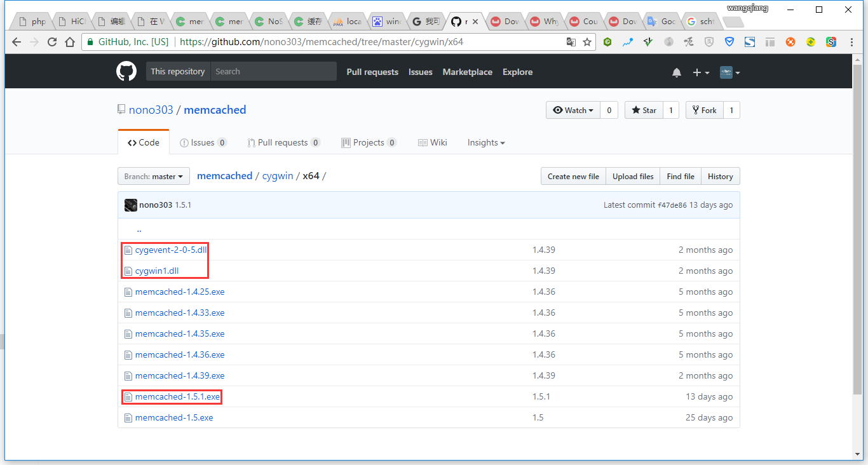Click the Upload files button

(x=633, y=177)
